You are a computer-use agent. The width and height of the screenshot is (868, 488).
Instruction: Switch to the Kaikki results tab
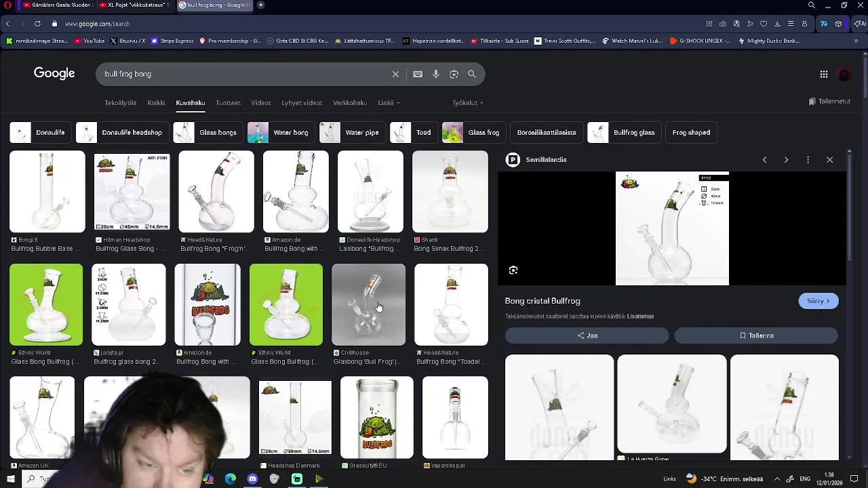156,103
